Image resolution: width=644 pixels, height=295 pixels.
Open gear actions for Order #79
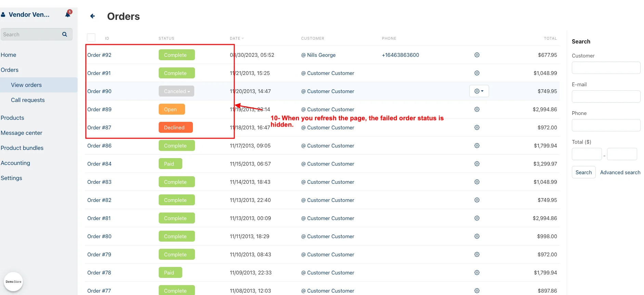coord(477,254)
